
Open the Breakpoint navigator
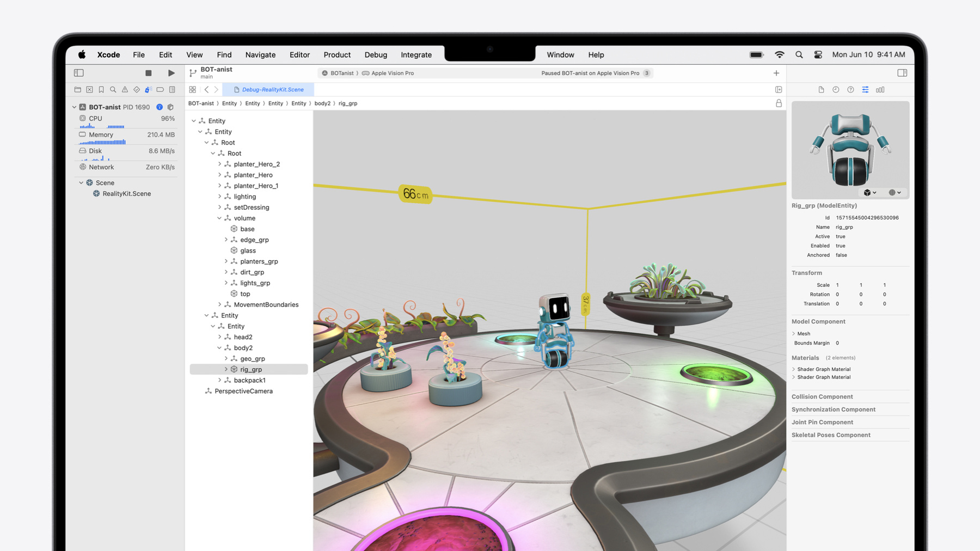pyautogui.click(x=160, y=89)
